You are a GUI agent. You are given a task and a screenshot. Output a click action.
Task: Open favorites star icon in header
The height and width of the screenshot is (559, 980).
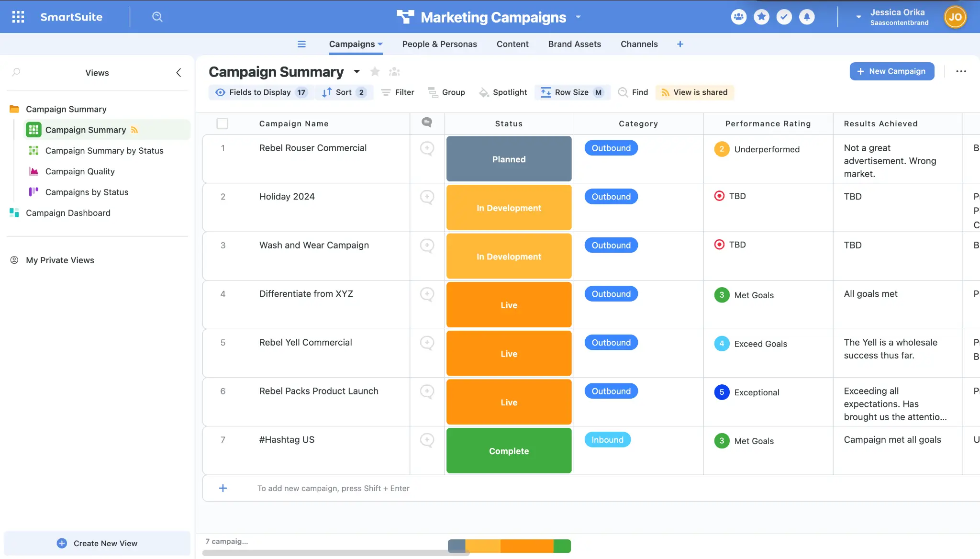(761, 17)
